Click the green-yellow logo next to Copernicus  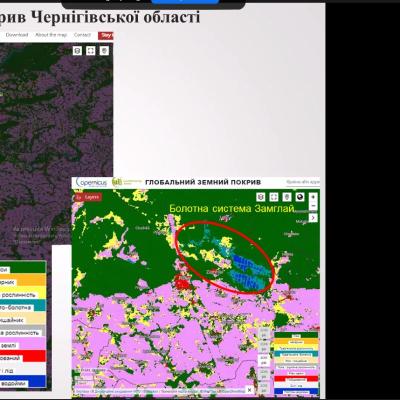(126, 182)
